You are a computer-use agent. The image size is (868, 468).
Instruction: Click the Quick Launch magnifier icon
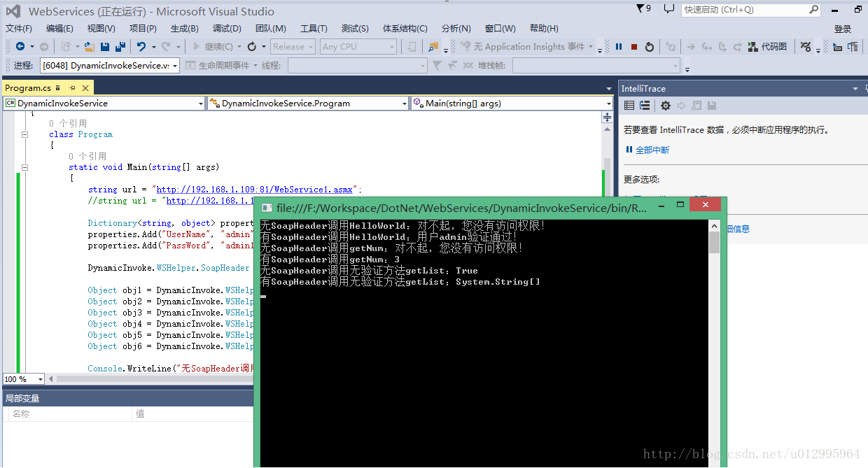pos(814,10)
